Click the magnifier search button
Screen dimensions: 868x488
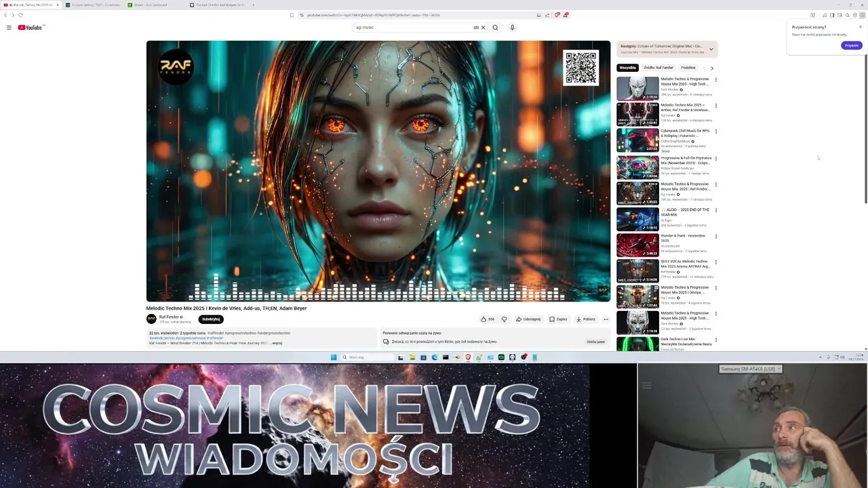coord(495,28)
